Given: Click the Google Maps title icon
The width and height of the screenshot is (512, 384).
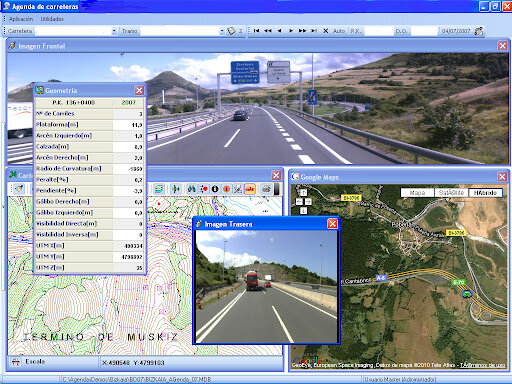Looking at the screenshot, I should (x=295, y=177).
